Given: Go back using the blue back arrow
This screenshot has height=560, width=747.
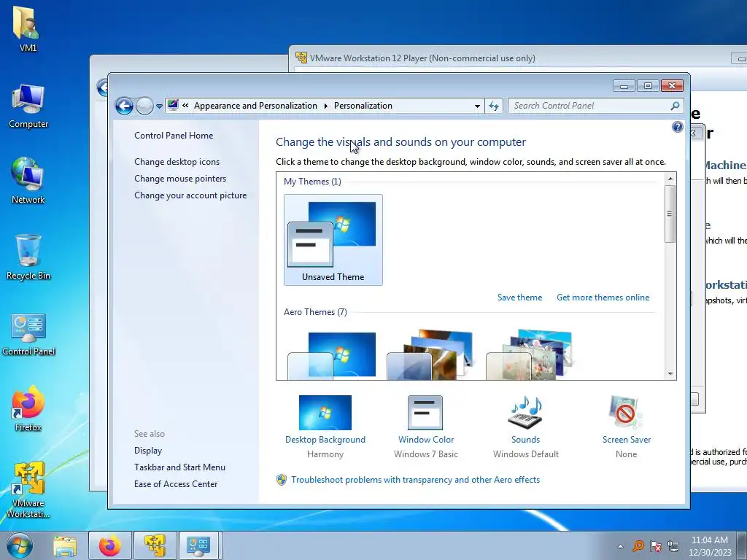Looking at the screenshot, I should tap(124, 106).
